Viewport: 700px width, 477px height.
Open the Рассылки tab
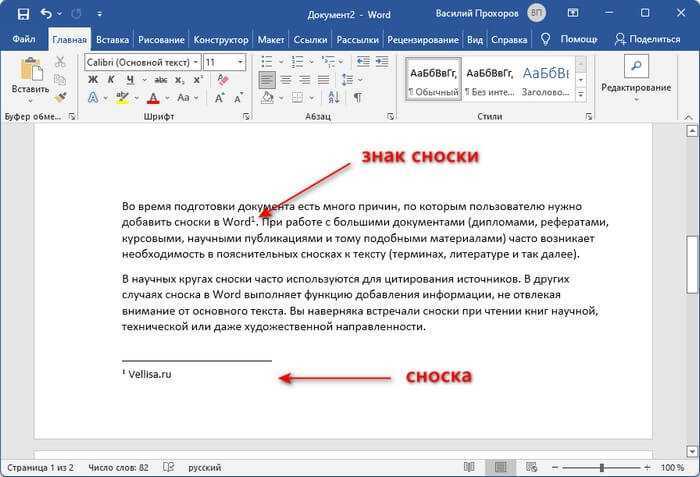pyautogui.click(x=358, y=40)
